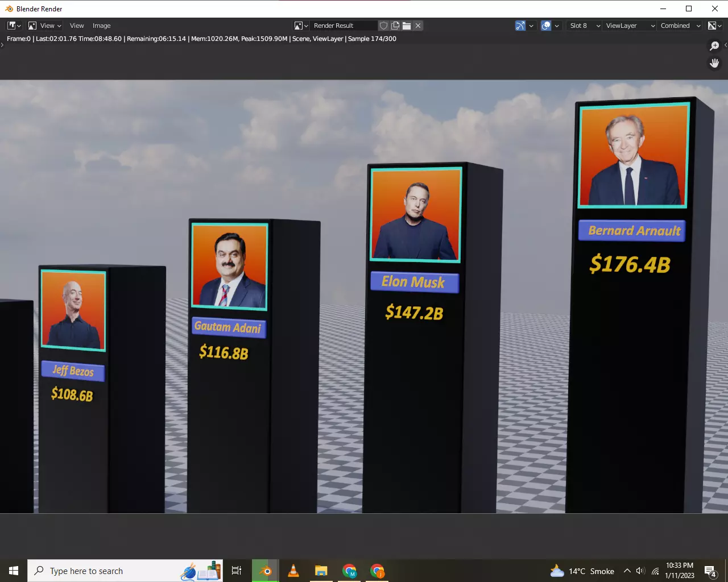
Task: Open the Combined render pass dropdown
Action: [x=680, y=26]
